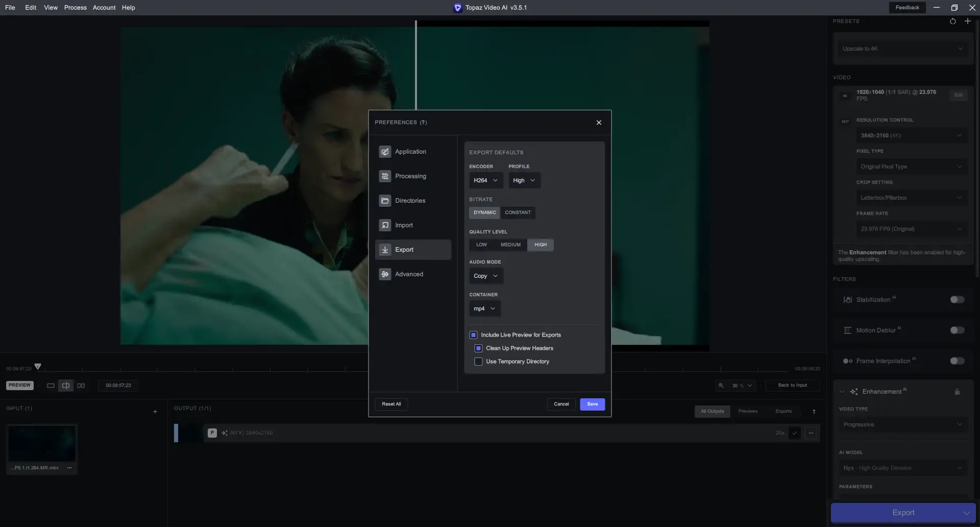Enable the Stabilization filter switch
Image resolution: width=980 pixels, height=527 pixels.
click(x=957, y=300)
